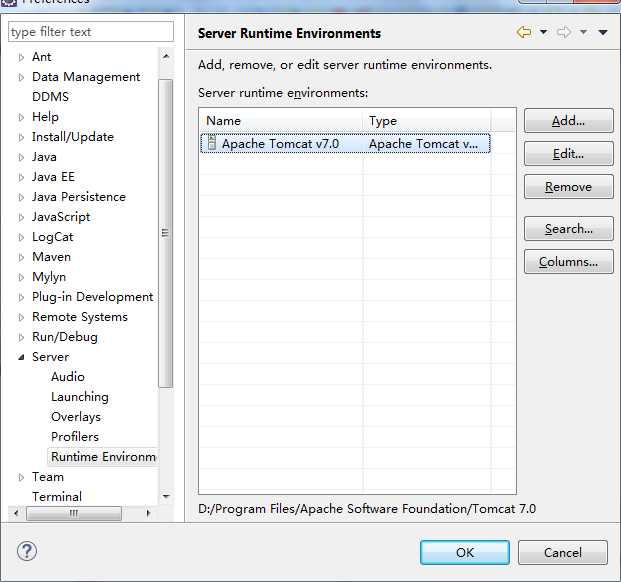Viewport: 621px width, 582px height.
Task: Collapse the Server tree node
Action: click(x=21, y=357)
